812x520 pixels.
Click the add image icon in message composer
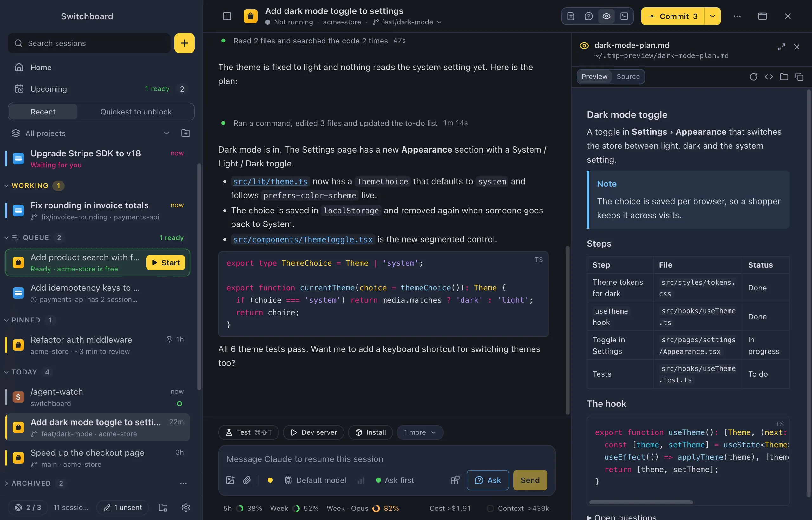[230, 480]
